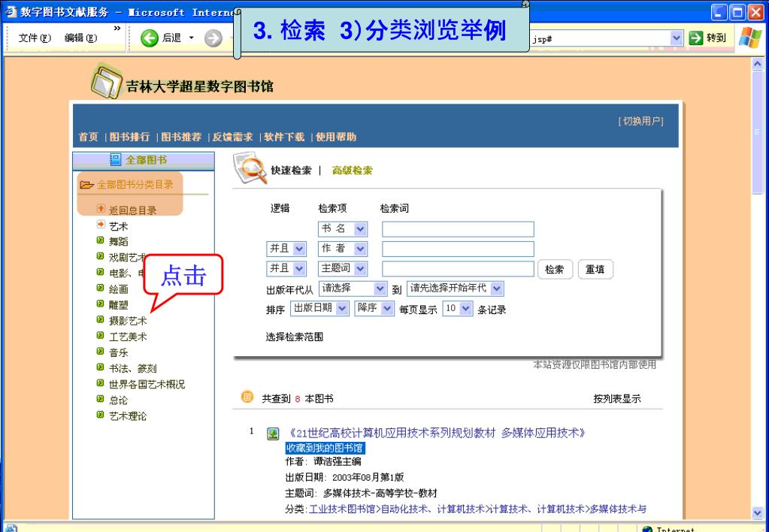Open the second 并且 logic dropdown
Viewport: 769px width, 532px height.
[x=299, y=268]
